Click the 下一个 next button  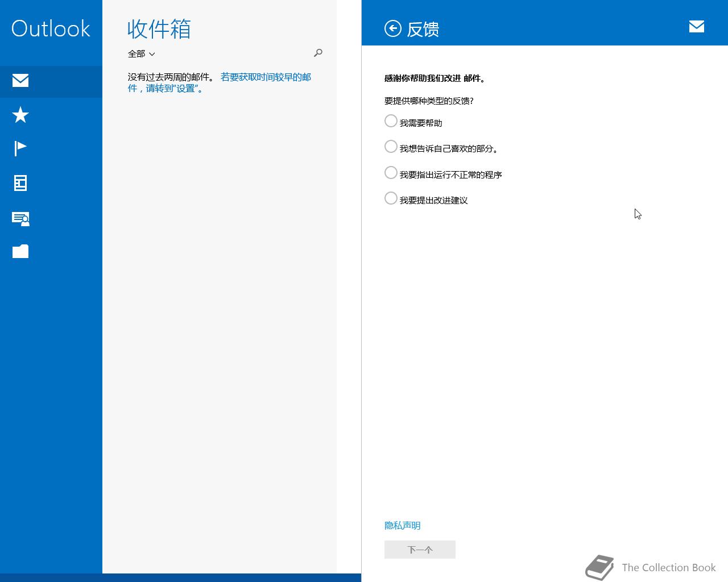(x=420, y=550)
